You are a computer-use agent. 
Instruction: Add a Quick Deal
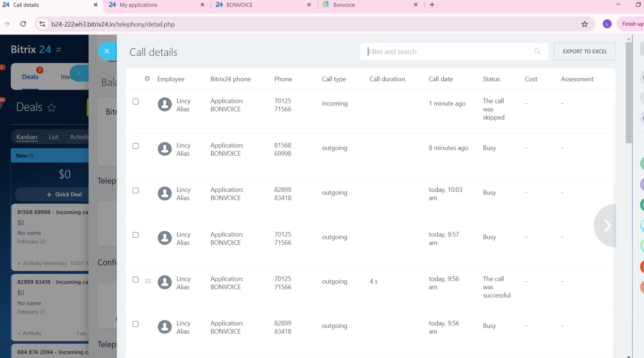click(x=64, y=194)
